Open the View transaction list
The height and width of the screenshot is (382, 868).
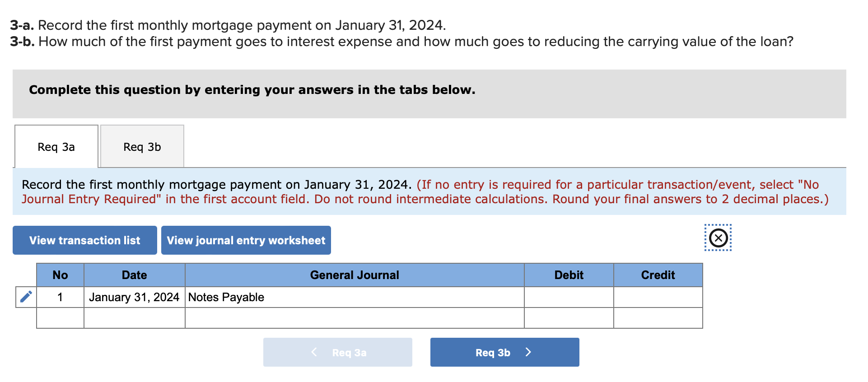coord(84,240)
